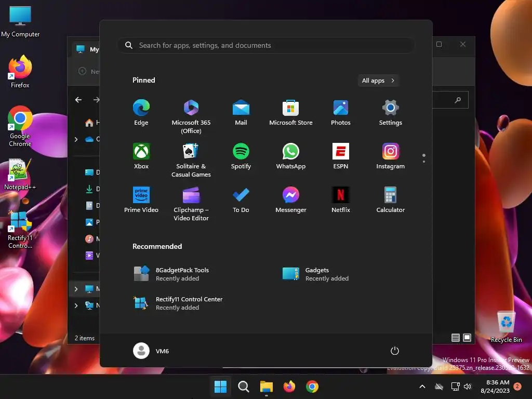The width and height of the screenshot is (532, 399).
Task: Select Rectify11 Control Center desktop icon
Action: point(20,229)
